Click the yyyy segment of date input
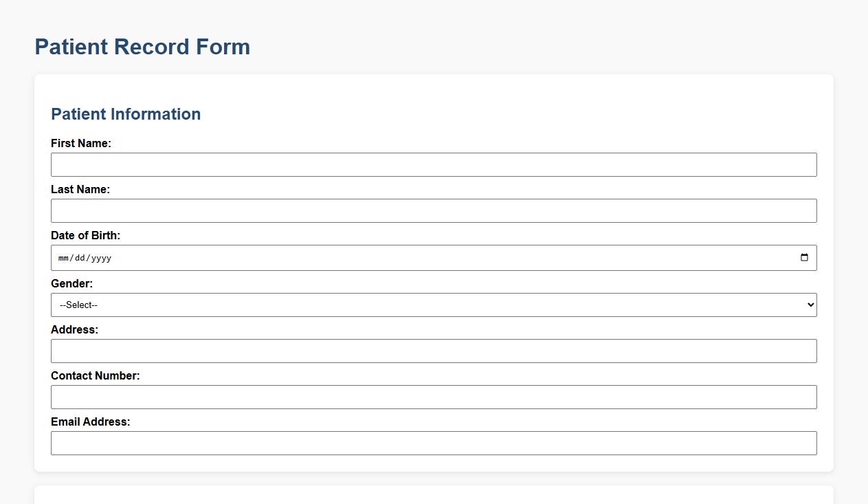The image size is (868, 504). [x=100, y=258]
